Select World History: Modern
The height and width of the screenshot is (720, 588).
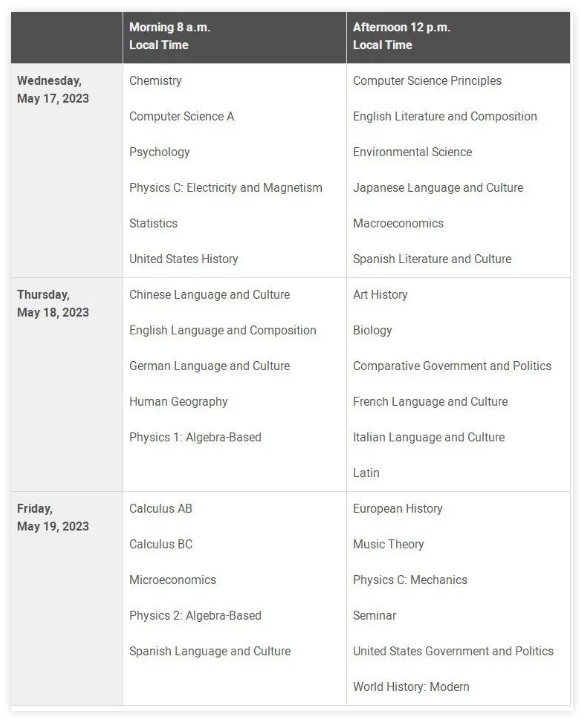pos(411,687)
